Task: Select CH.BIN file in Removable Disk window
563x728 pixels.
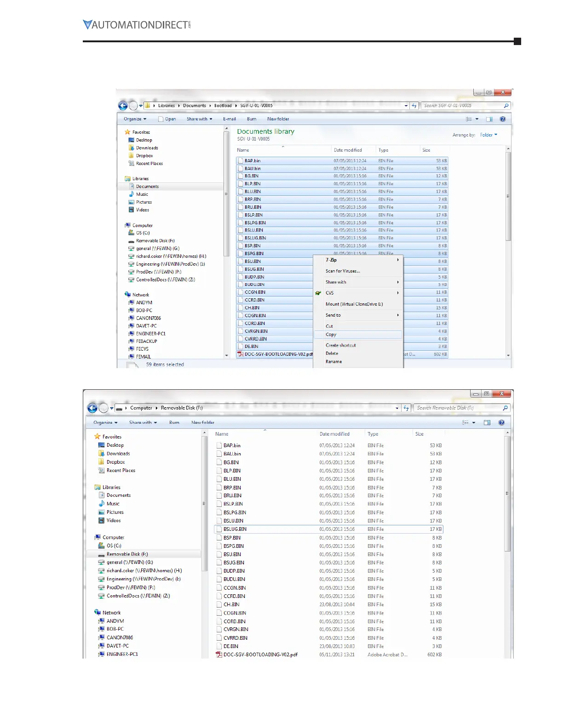Action: click(x=231, y=605)
